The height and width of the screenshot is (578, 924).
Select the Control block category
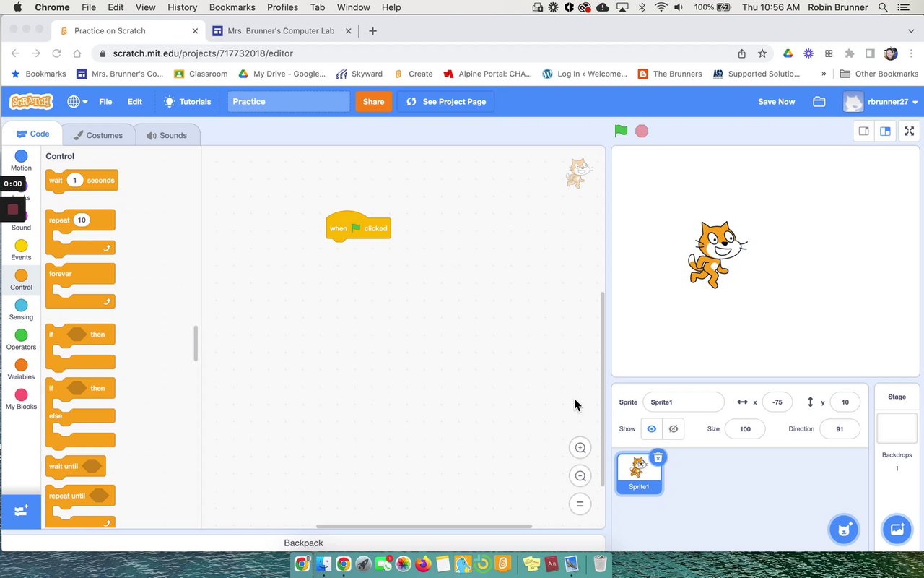tap(21, 280)
